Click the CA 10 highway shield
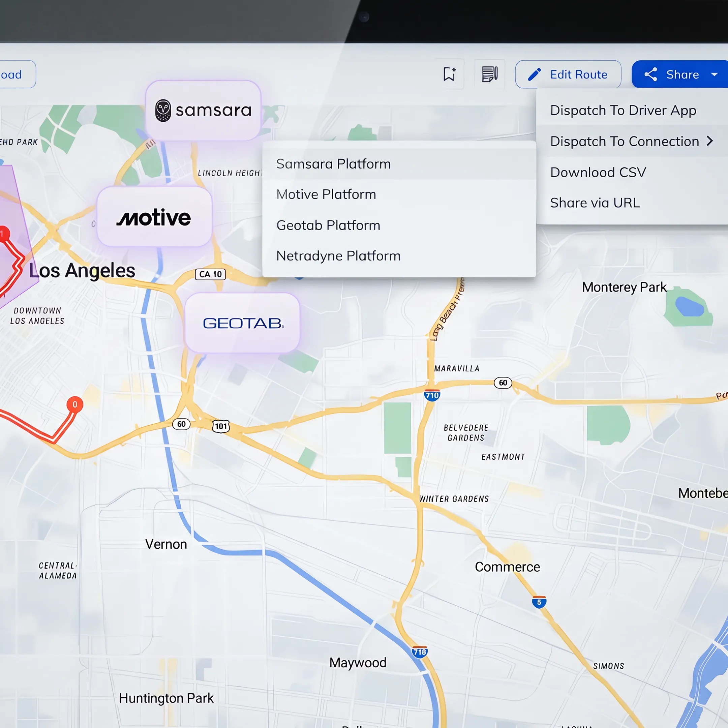Image resolution: width=728 pixels, height=728 pixels. (x=210, y=274)
